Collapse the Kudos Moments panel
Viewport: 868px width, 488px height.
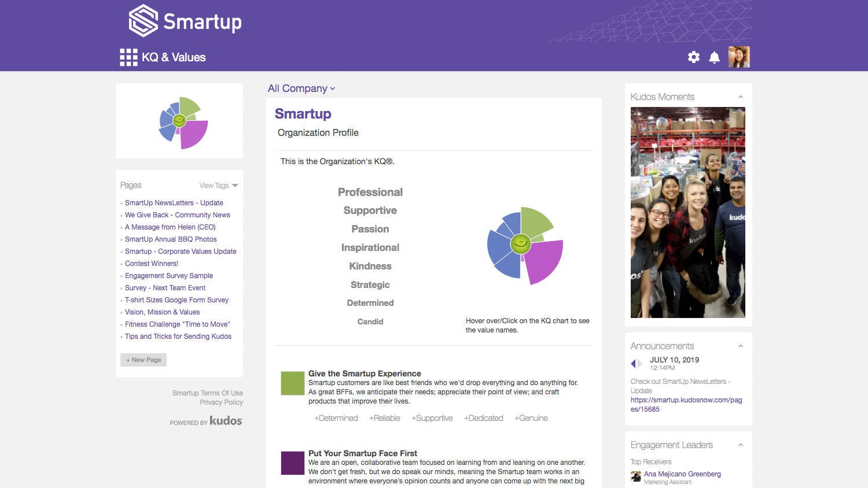[741, 97]
